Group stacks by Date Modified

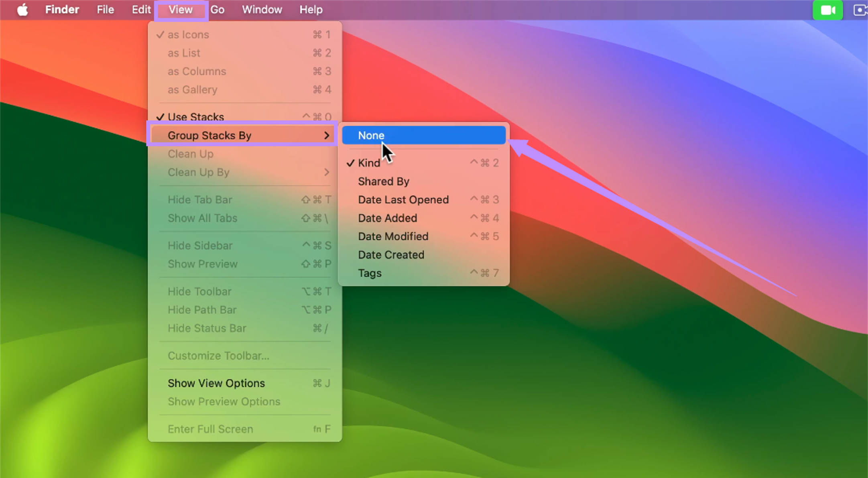(424, 236)
